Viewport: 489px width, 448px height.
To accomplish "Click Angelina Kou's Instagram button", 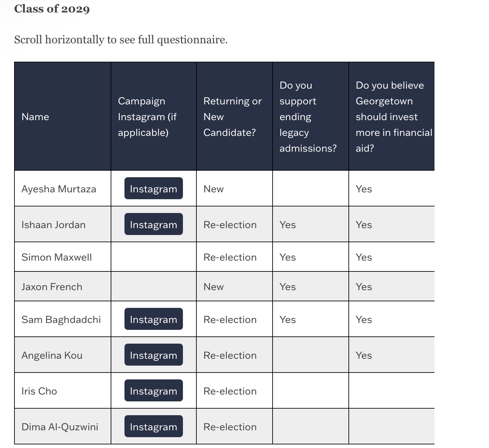I will coord(153,355).
